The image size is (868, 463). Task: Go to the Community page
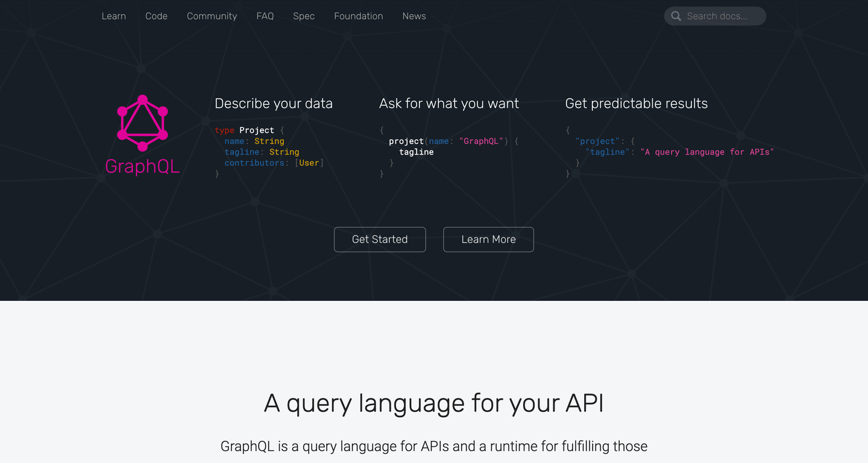[212, 16]
